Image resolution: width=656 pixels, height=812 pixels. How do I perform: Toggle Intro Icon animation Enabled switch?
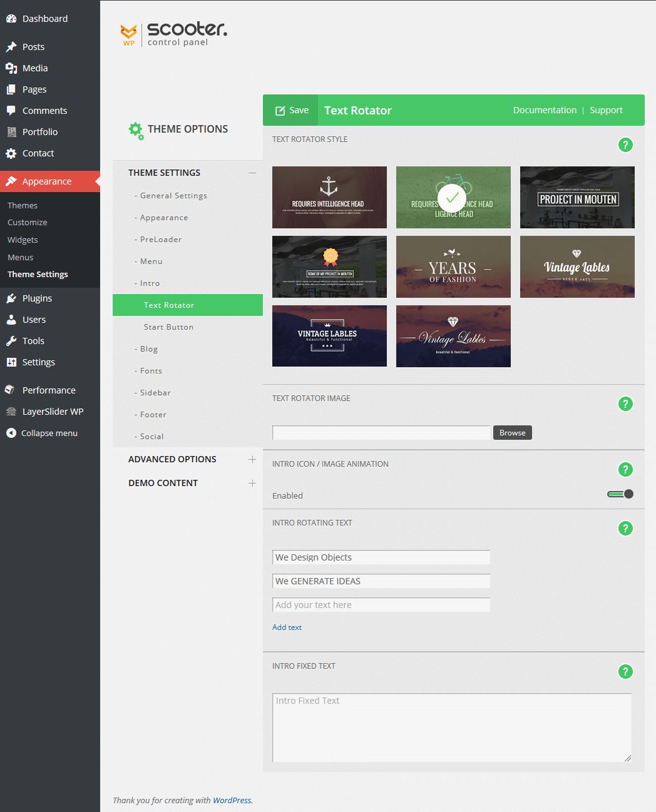[620, 494]
